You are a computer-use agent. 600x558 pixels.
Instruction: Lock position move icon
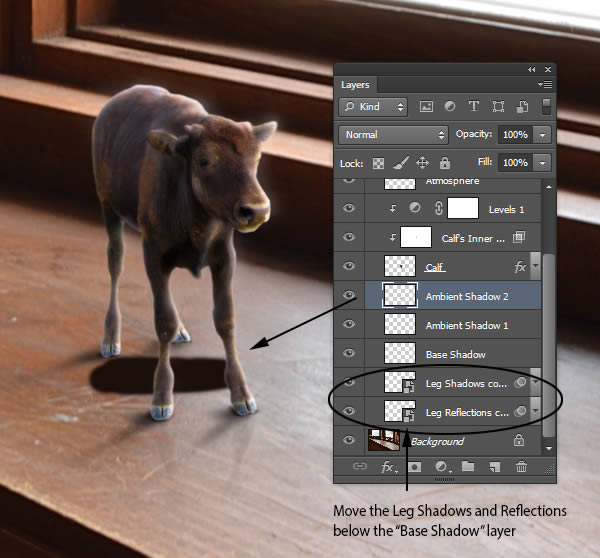(422, 163)
